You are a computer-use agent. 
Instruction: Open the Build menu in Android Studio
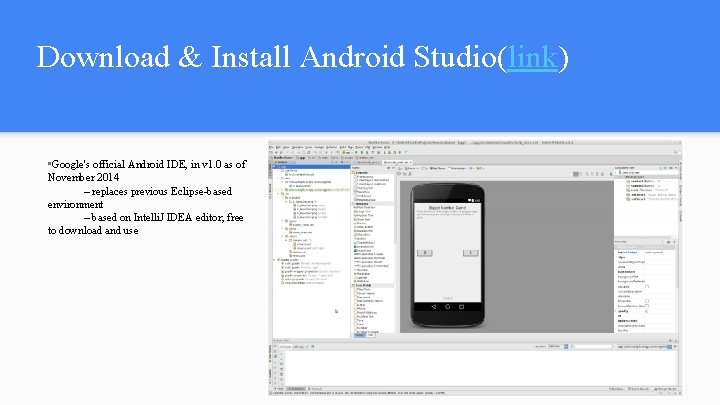(343, 147)
